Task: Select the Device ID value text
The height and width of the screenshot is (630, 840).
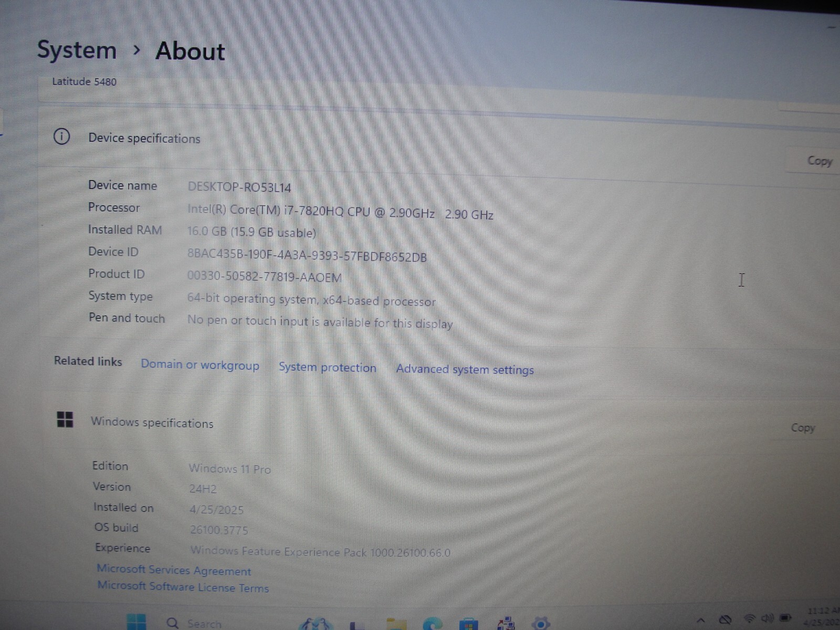Action: [307, 255]
